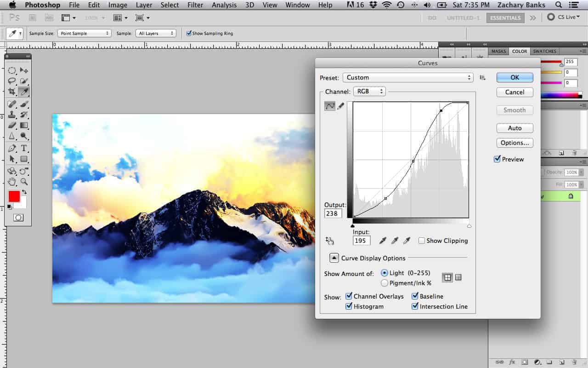Select the Gradient tool

point(24,125)
